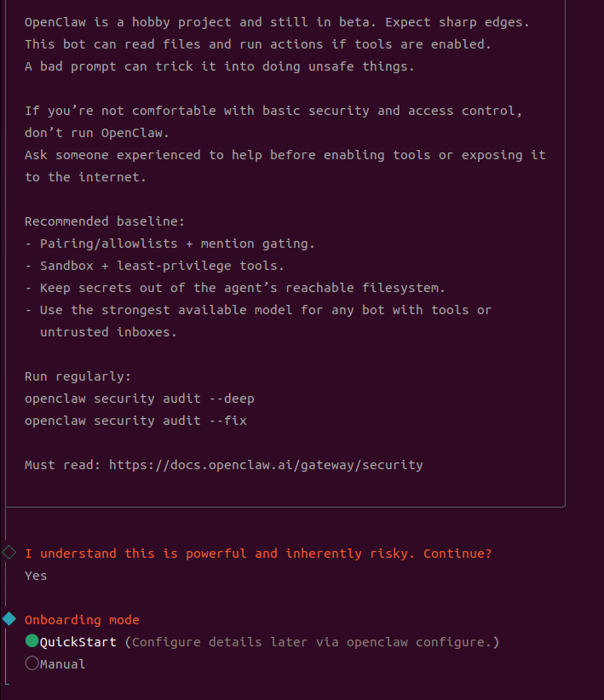Click the "Onboarding mode" heading
Screen dimensions: 604x700
point(82,620)
